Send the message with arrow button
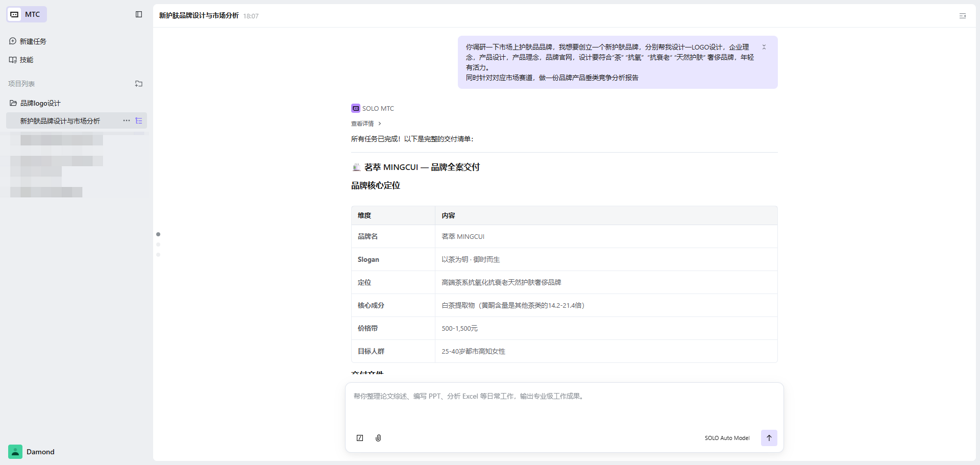Image resolution: width=980 pixels, height=465 pixels. coord(769,438)
